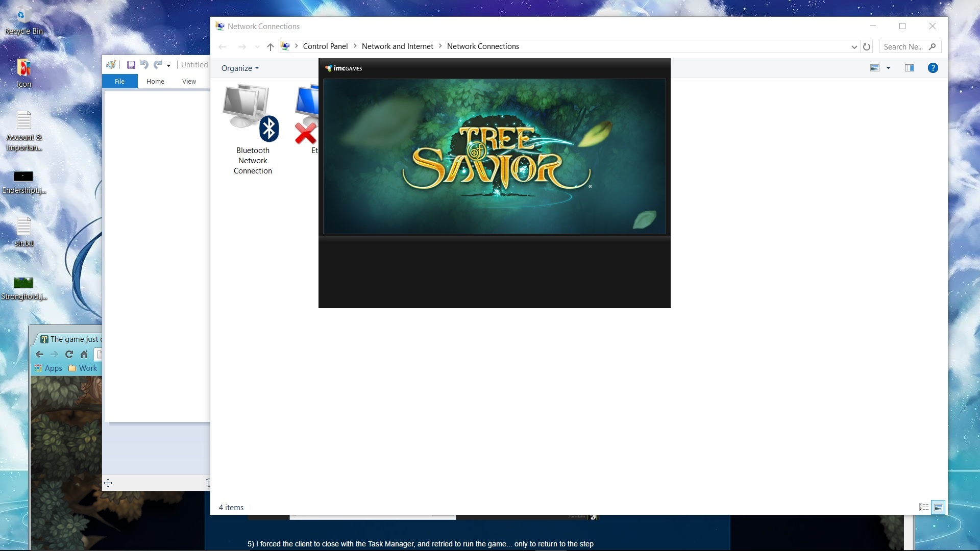Click Network and Internet breadcrumb link
Image resolution: width=980 pixels, height=551 pixels.
[397, 46]
